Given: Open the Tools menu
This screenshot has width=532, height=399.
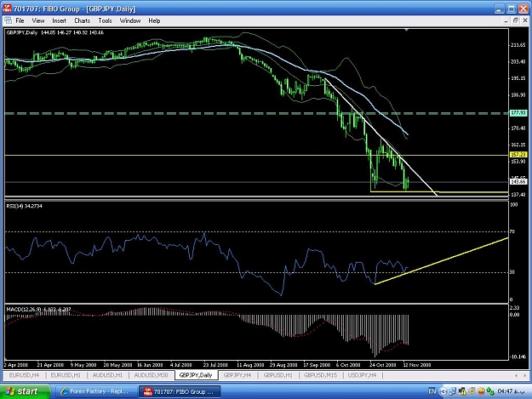Looking at the screenshot, I should pos(105,20).
